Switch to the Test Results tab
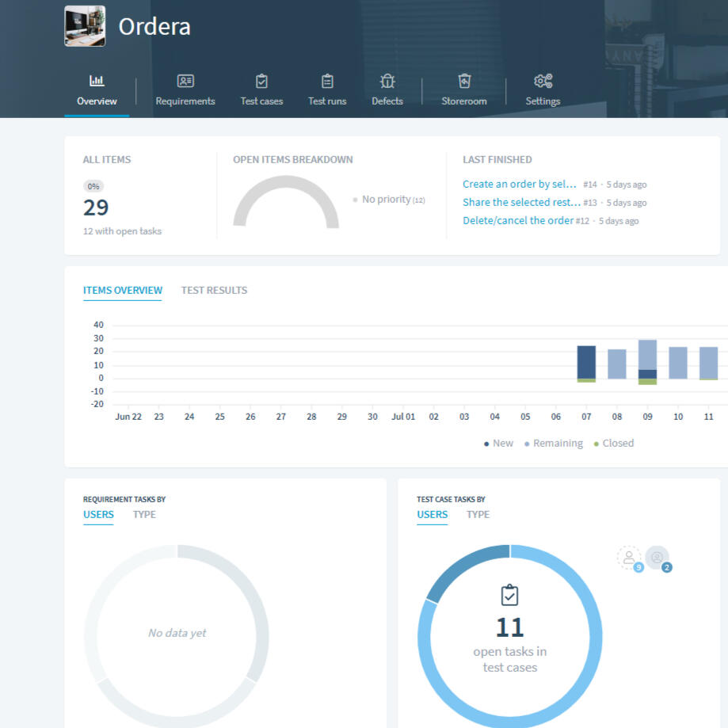This screenshot has height=728, width=728. click(x=214, y=291)
